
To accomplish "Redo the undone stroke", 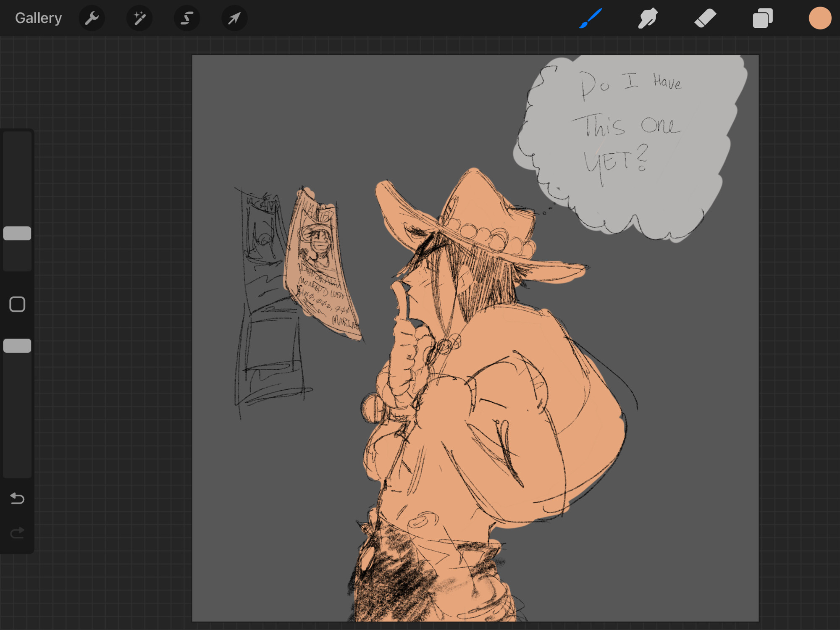I will coord(17,533).
